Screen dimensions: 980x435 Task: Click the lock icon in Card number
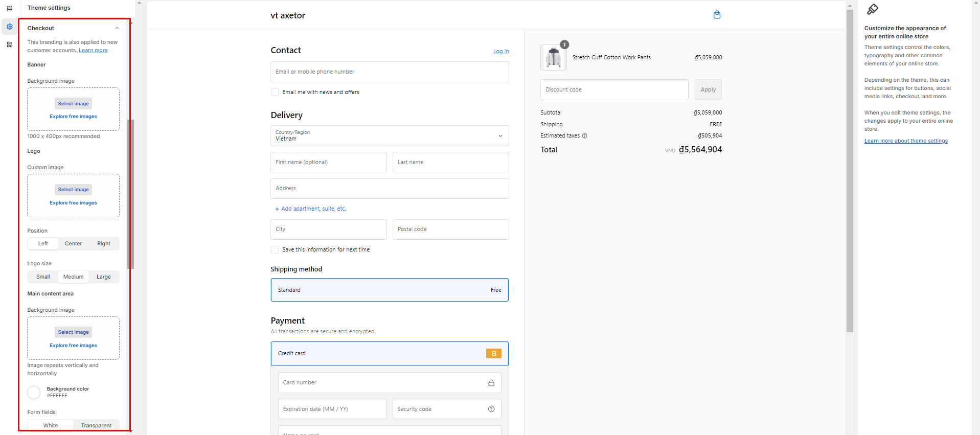click(491, 383)
